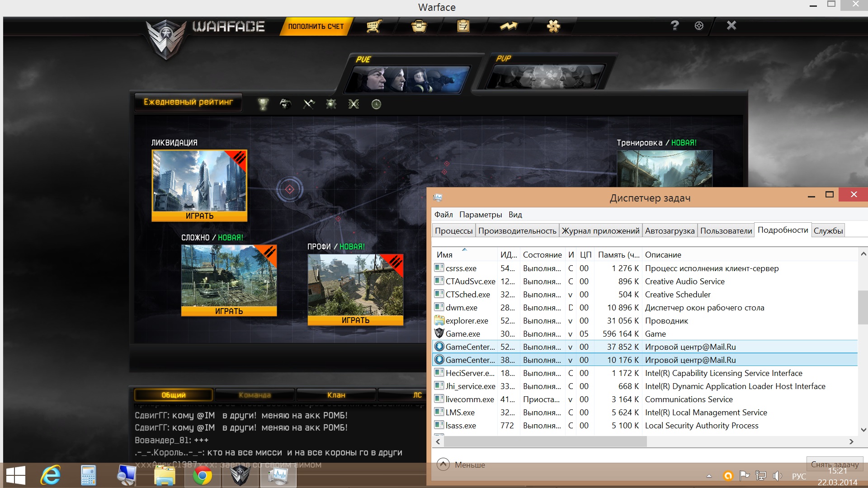Select csrss.exe process row

(x=645, y=268)
